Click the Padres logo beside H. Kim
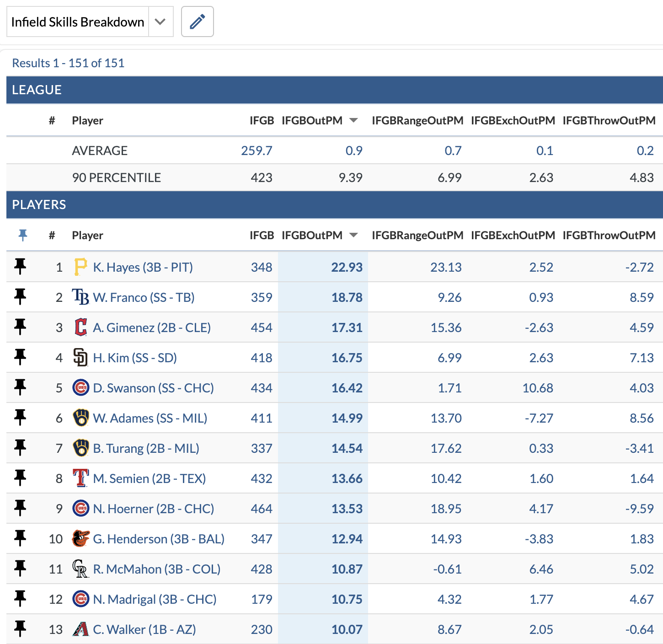 point(80,358)
